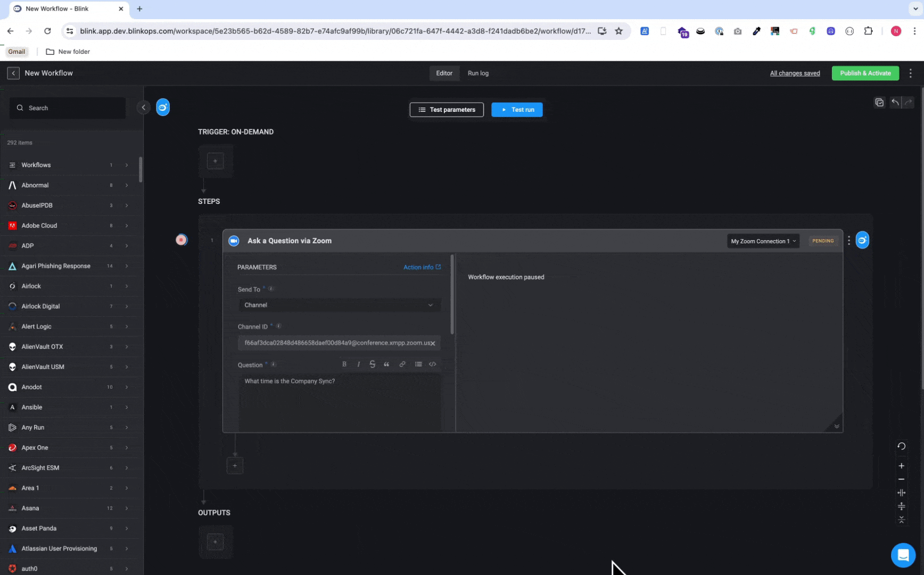Screen dimensions: 924x575
Task: Insert a block quote in Question
Action: 387,364
